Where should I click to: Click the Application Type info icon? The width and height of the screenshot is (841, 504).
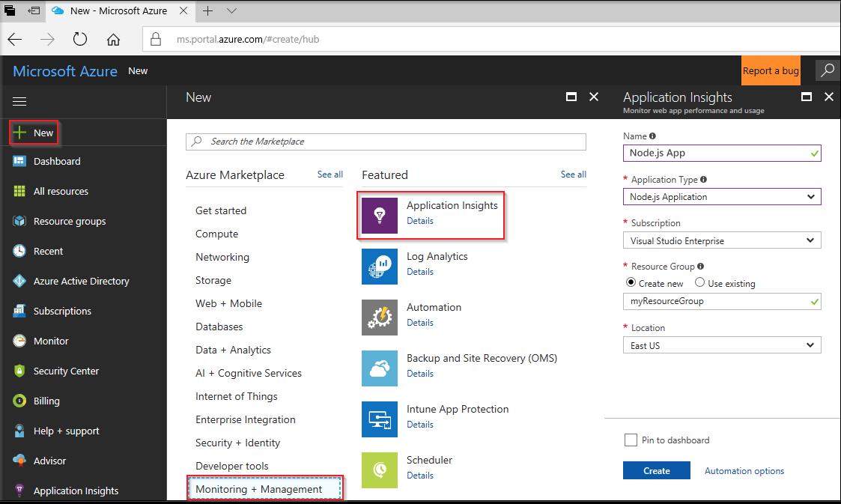tap(703, 180)
